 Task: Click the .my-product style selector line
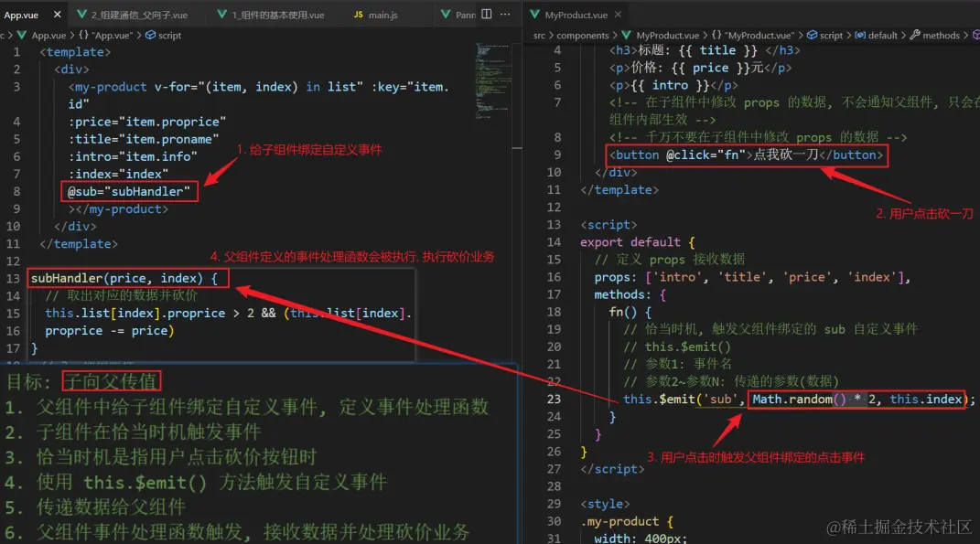pos(626,521)
